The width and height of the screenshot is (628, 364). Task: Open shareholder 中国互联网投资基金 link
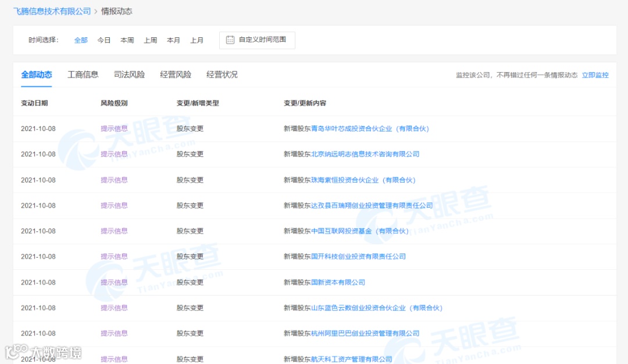pyautogui.click(x=360, y=231)
